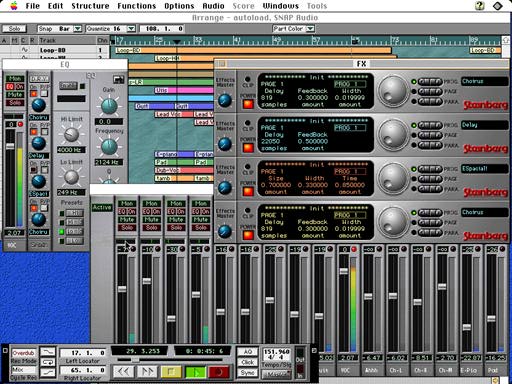Viewport: 512px width, 384px height.
Task: Toggle the Punch In icon above Cycle
Action: click(x=48, y=352)
